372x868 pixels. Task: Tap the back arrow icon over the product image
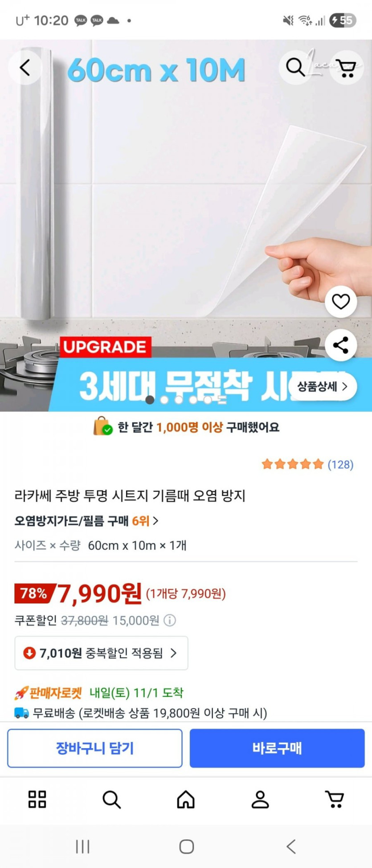coord(25,68)
